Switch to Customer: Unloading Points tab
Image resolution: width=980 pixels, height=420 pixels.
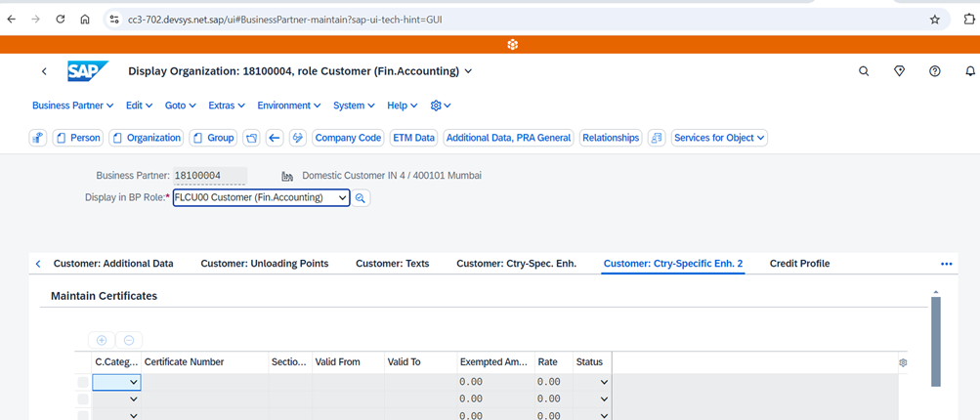(x=265, y=264)
